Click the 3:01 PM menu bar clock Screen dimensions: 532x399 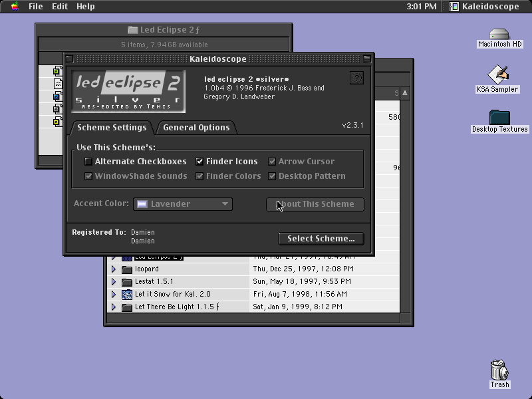pos(422,7)
